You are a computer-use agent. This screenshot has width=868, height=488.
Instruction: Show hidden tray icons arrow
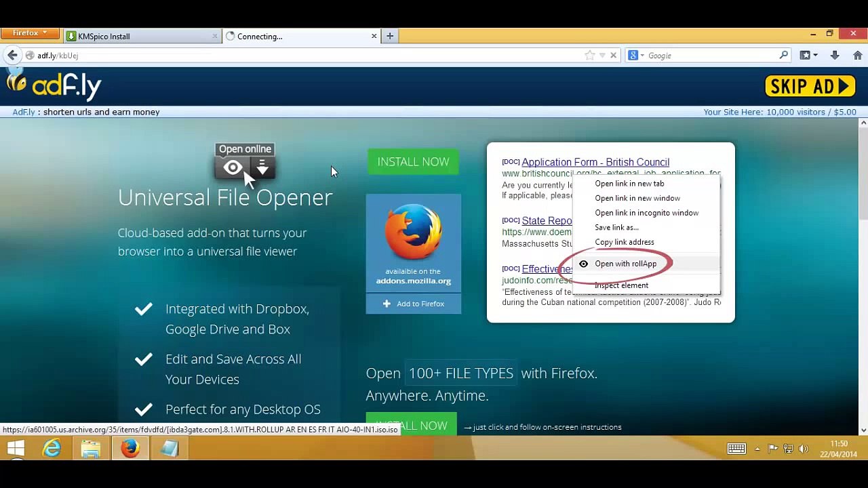[757, 449]
